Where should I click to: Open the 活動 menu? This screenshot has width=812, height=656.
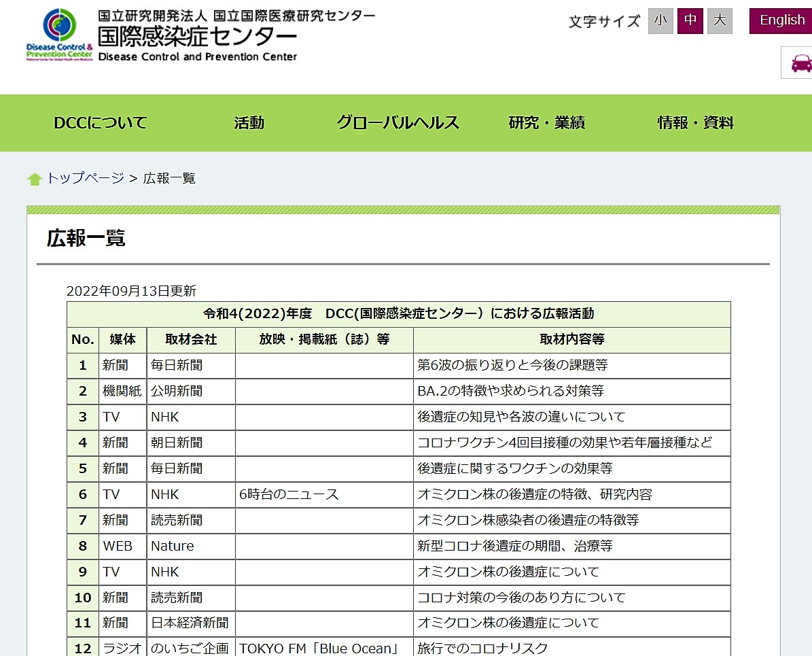249,123
